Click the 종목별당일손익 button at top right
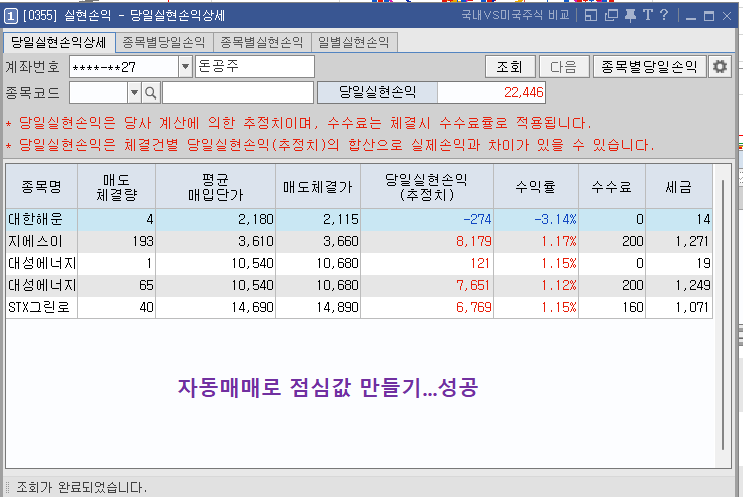Image resolution: width=743 pixels, height=497 pixels. point(650,67)
